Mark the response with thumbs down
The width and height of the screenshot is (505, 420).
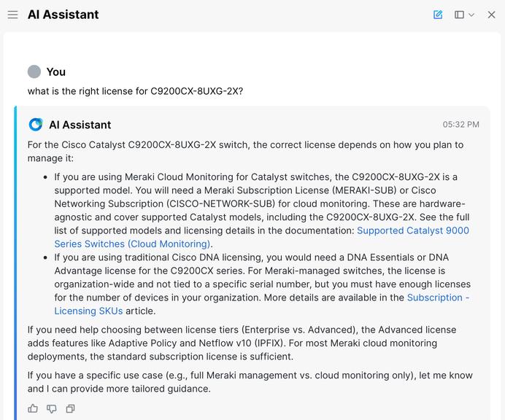point(51,408)
